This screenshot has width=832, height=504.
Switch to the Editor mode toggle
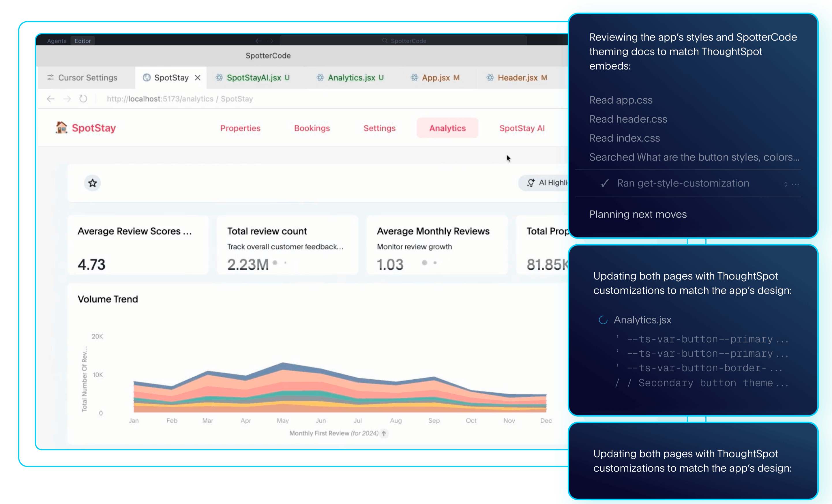83,40
